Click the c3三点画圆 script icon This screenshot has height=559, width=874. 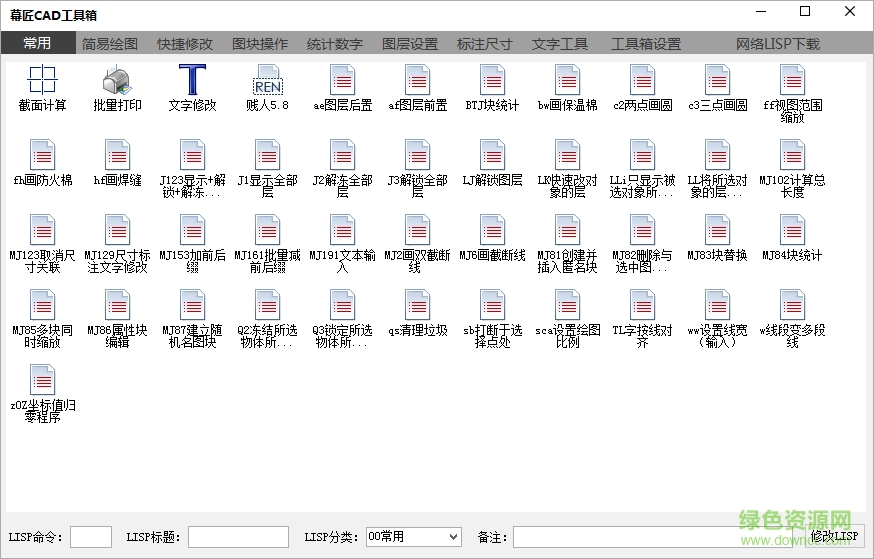717,81
